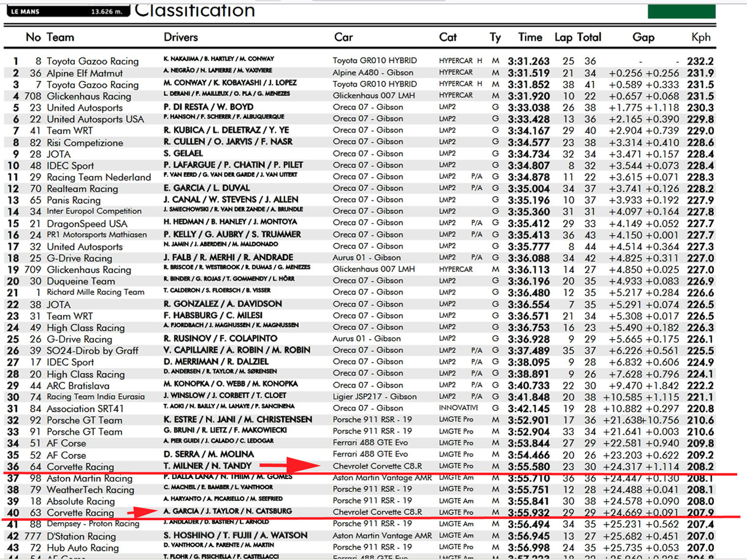Select the Team column header
The width and height of the screenshot is (747, 560).
[x=60, y=37]
